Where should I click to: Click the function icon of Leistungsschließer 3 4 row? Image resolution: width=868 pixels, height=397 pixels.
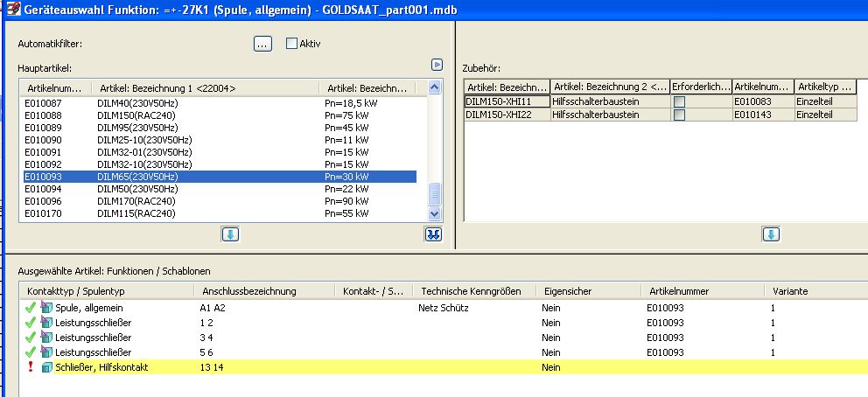click(x=46, y=338)
